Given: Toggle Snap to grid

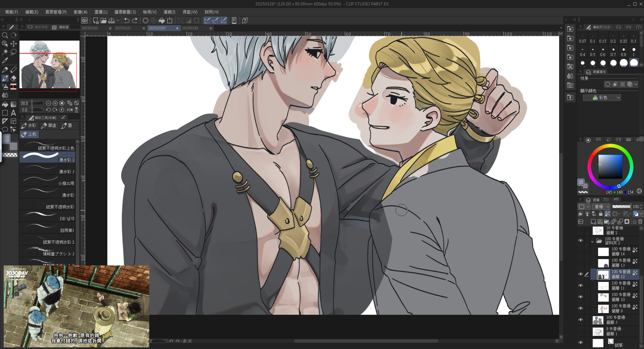Looking at the screenshot, I should coord(224,20).
